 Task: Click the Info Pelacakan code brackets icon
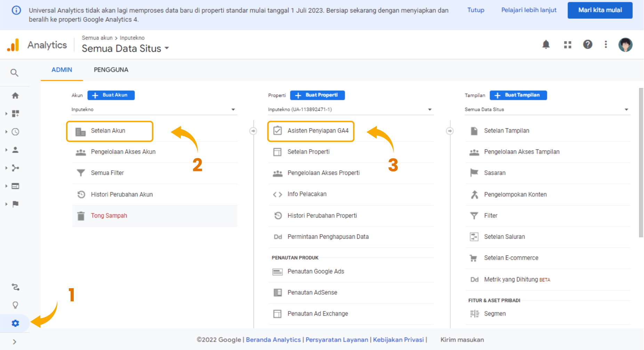point(277,194)
